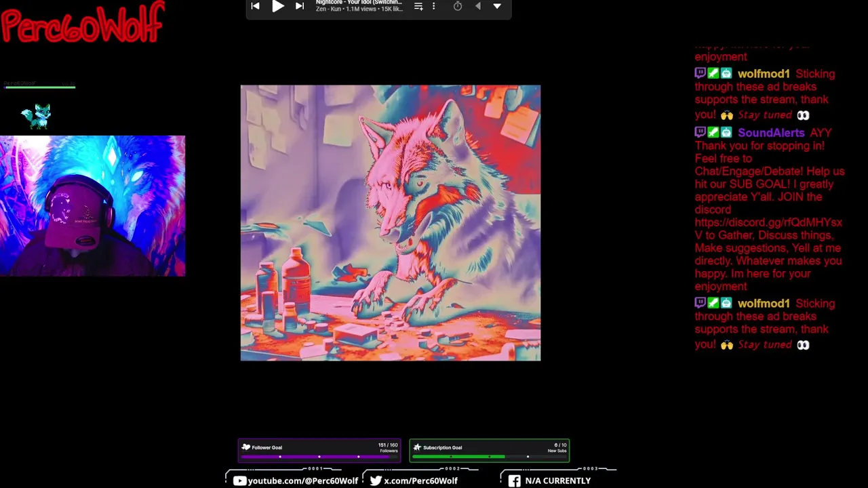Open the add-to-queue playlist icon
Viewport: 868px width, 488px height.
click(418, 6)
